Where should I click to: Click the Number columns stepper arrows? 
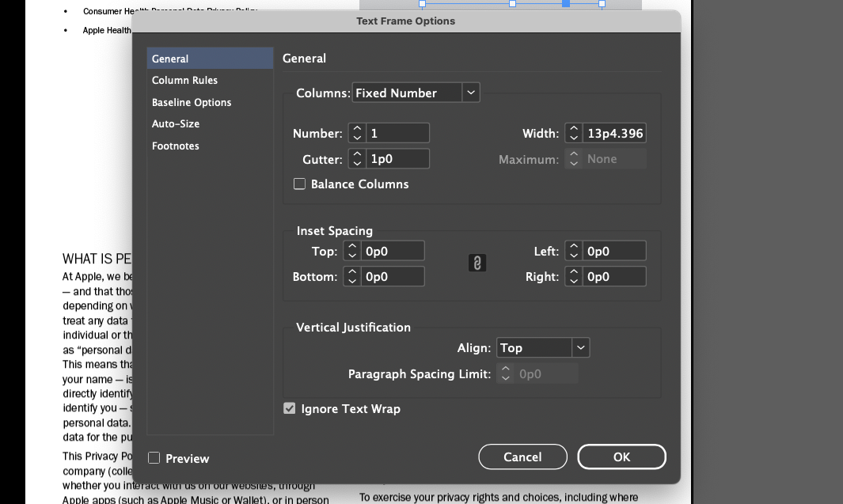[357, 134]
